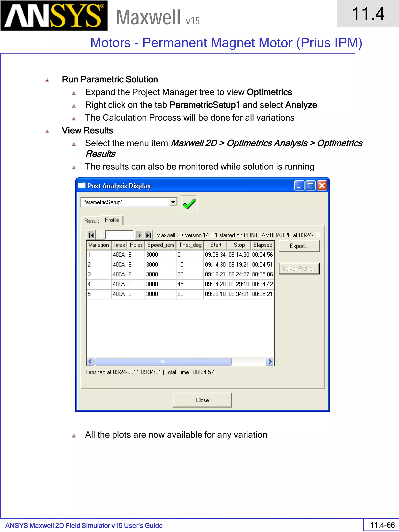Click the Maxwell 2D version started text
Image resolution: width=399 pixels, height=532 pixels.
coord(238,235)
